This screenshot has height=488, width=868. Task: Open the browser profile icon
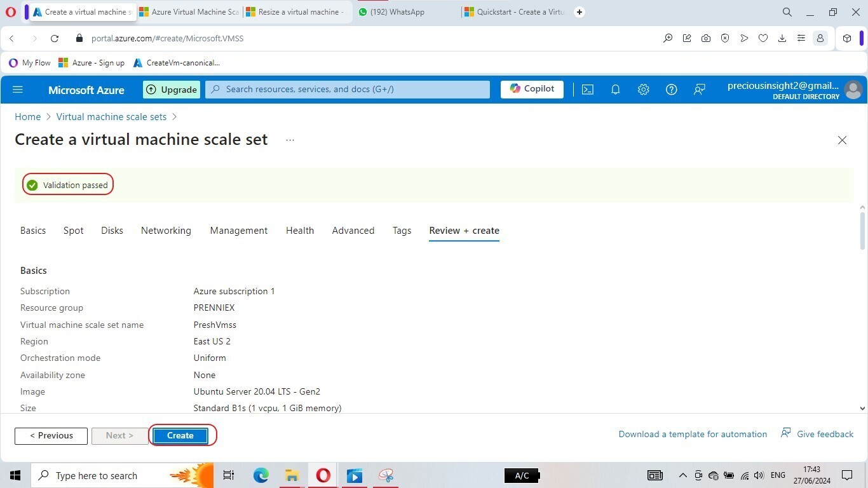(820, 38)
